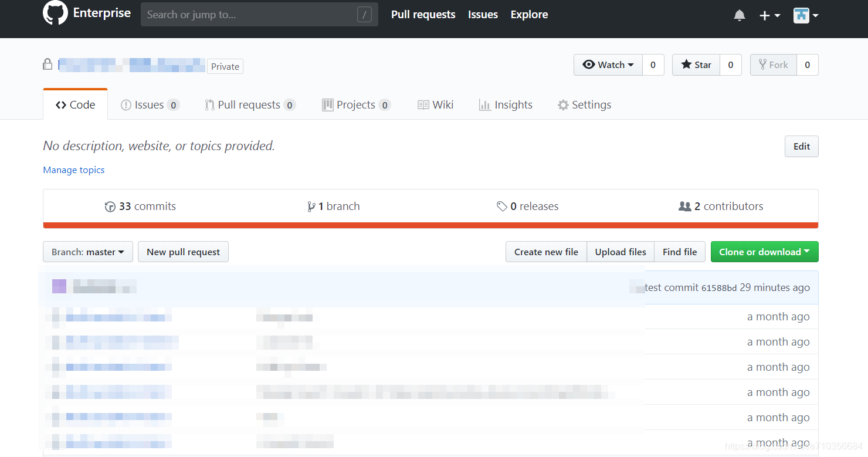Viewport: 868px width, 457px height.
Task: Open the repository Settings tab
Action: tap(584, 104)
